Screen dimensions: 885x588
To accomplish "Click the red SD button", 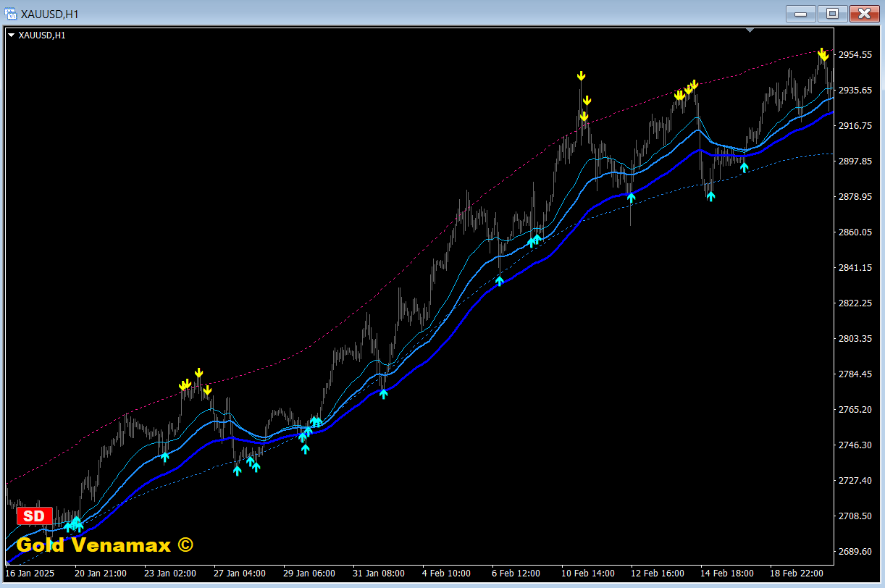I will click(x=34, y=516).
